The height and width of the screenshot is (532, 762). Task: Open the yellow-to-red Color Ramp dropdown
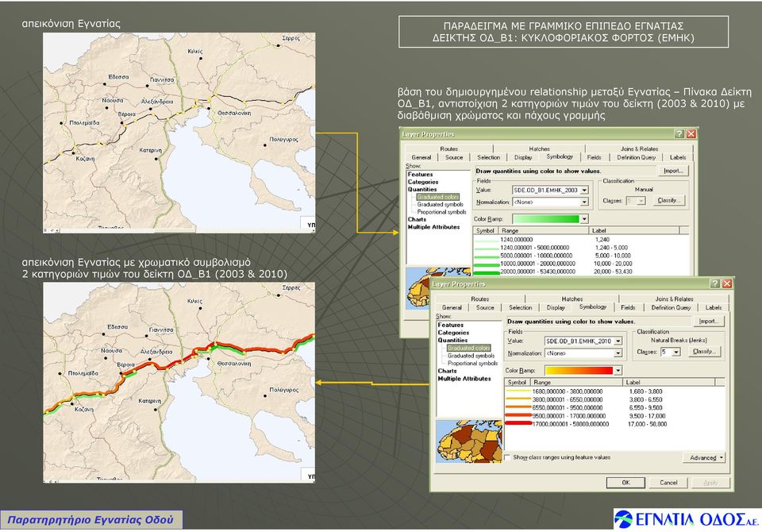[618, 371]
